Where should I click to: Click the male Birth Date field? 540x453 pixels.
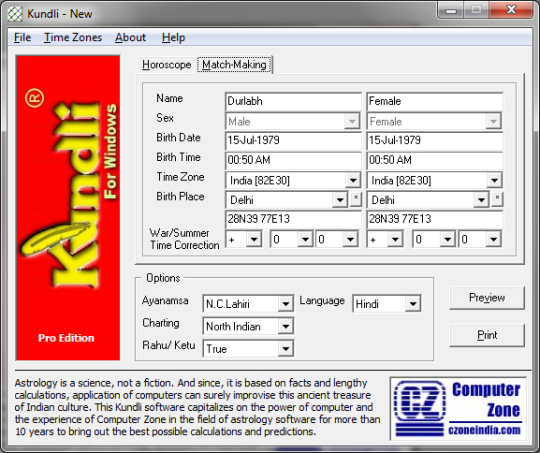click(x=293, y=141)
